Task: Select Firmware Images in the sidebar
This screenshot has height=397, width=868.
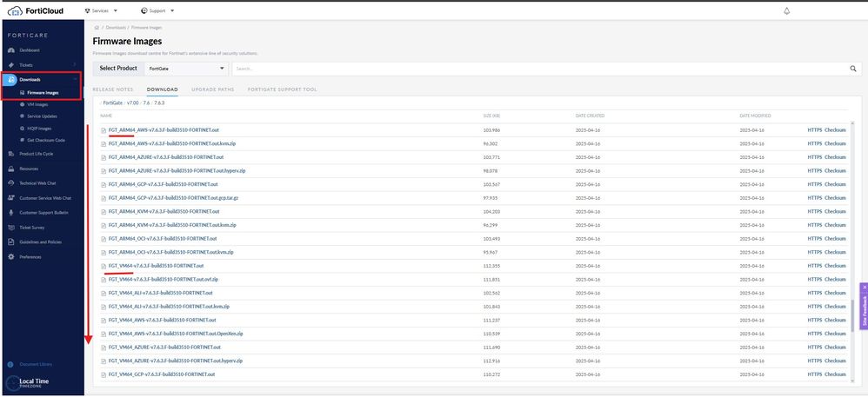Action: 43,92
